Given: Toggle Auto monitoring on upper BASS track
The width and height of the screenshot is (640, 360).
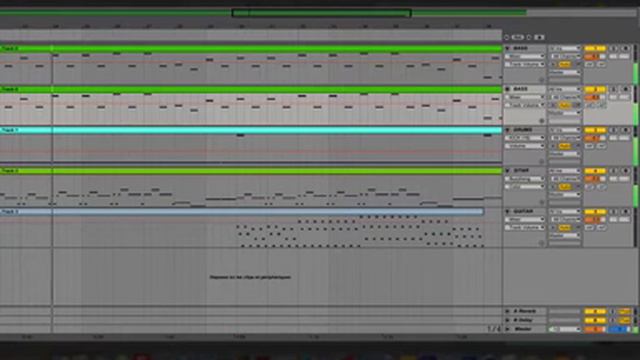Looking at the screenshot, I should [x=565, y=64].
